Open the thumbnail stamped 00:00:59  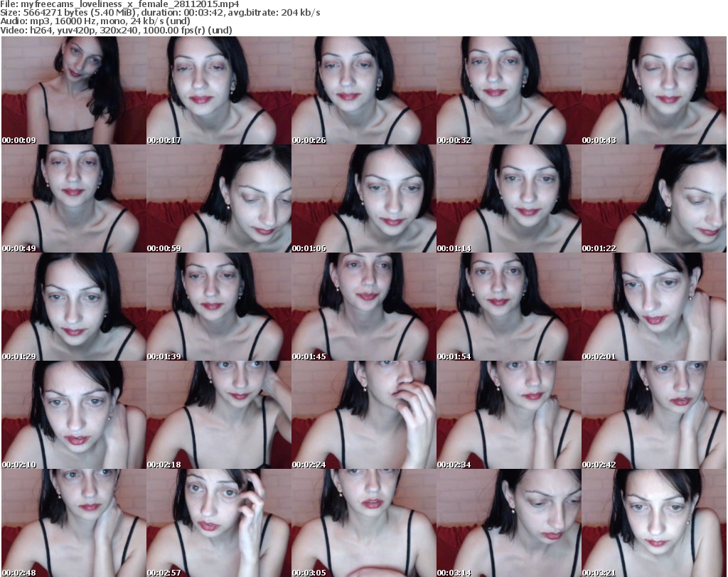click(219, 198)
